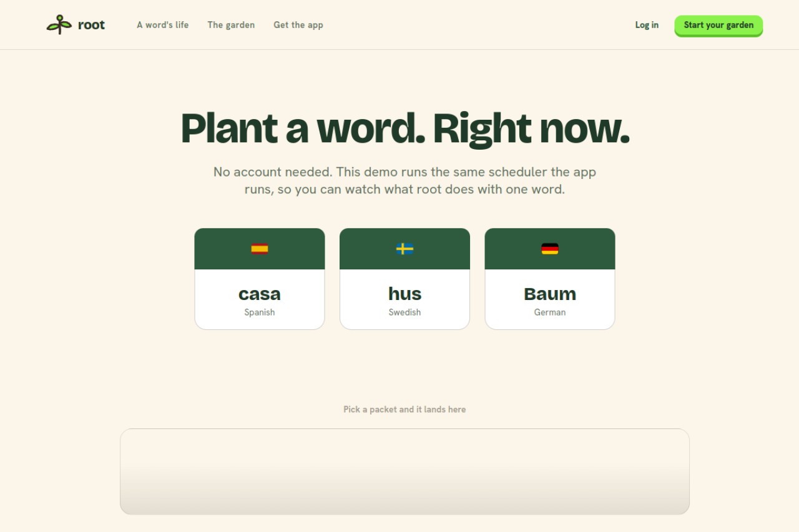Click "Pick a packet and it lands here" text
This screenshot has height=532, width=799.
(x=404, y=410)
